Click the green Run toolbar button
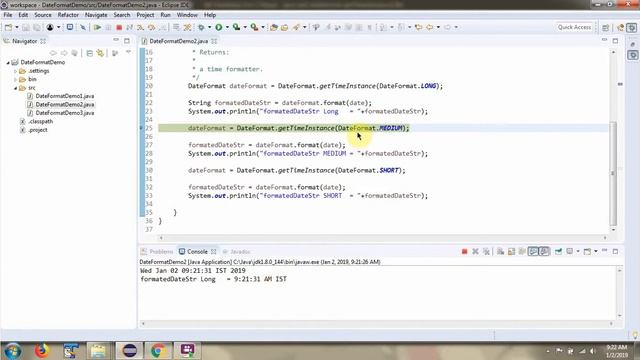 tap(219, 27)
